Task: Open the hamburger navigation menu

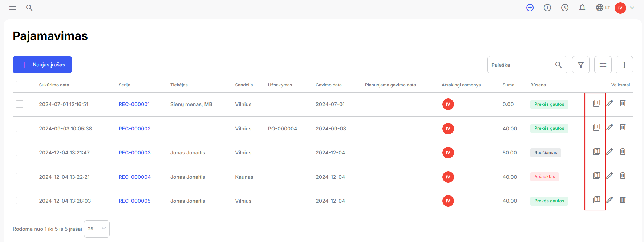Action: click(x=13, y=8)
